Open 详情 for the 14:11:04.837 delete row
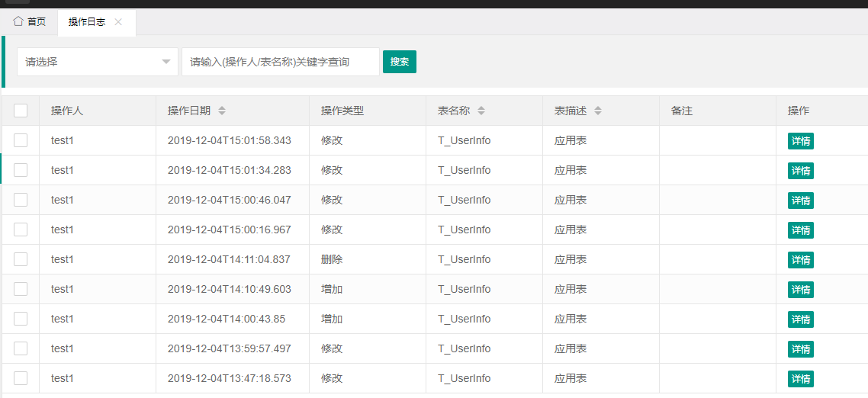Viewport: 868px width, 398px height. (800, 260)
